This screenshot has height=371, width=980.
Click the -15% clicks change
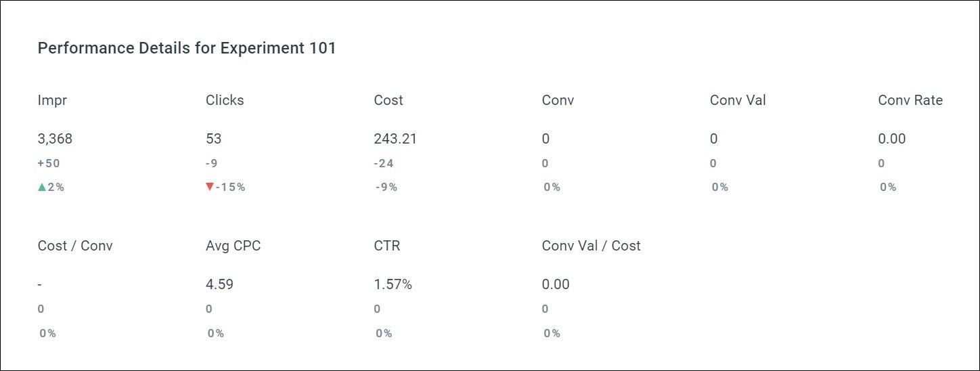tap(230, 188)
